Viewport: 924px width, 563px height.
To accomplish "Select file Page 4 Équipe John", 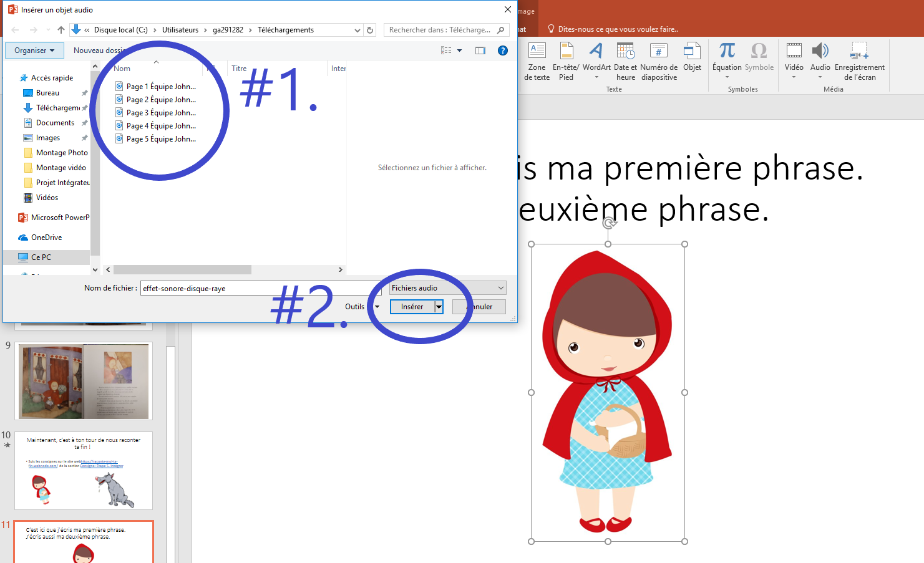I will (x=156, y=126).
